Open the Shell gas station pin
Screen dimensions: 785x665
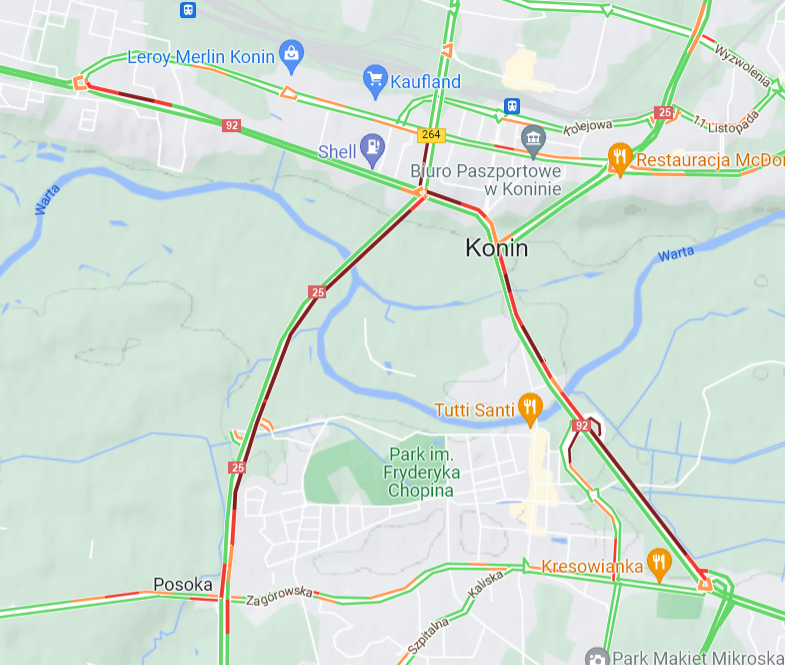[372, 149]
